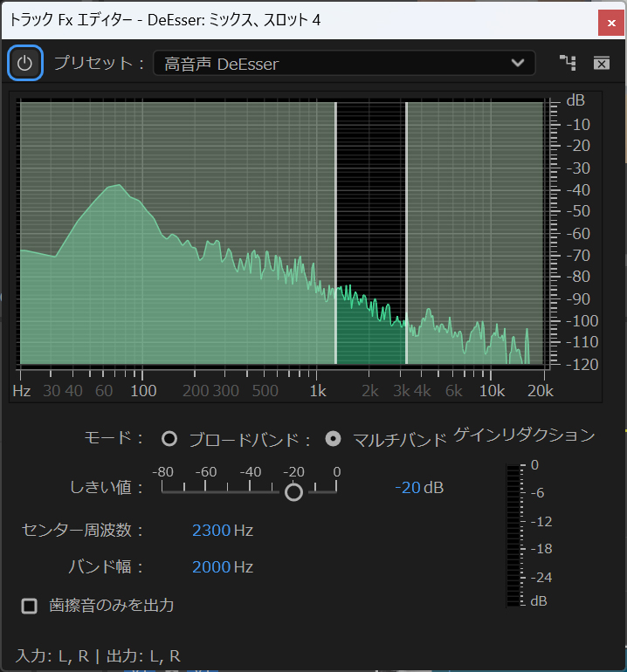
Task: Select the マルチバンド mode radio button
Action: 333,438
